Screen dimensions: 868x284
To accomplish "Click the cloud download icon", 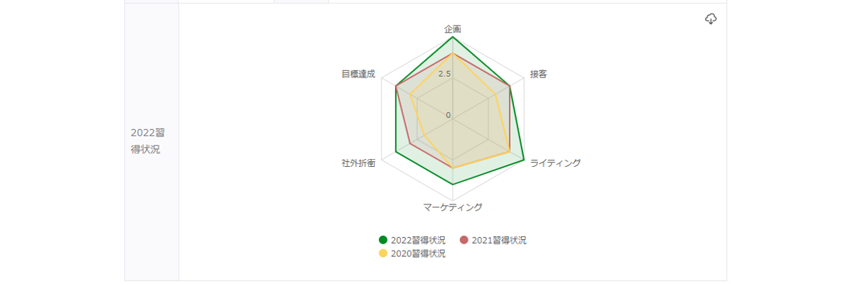I will click(x=710, y=19).
